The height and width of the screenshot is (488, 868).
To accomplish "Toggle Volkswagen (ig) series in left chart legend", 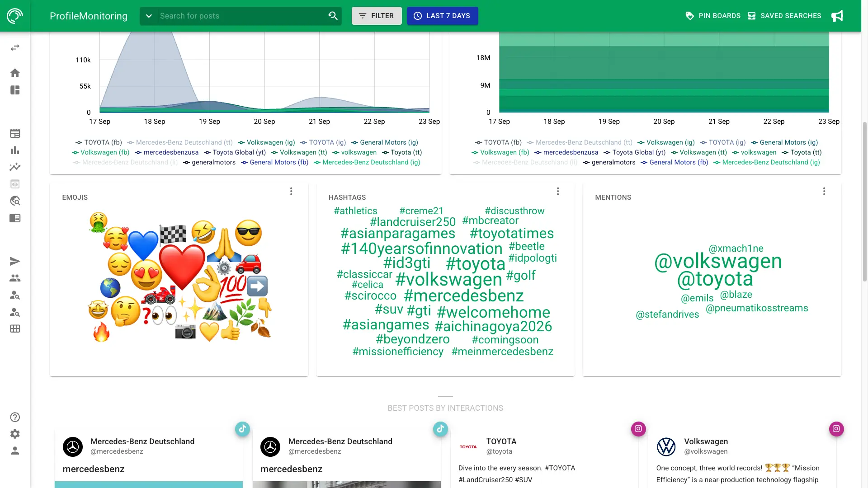I will click(x=266, y=142).
